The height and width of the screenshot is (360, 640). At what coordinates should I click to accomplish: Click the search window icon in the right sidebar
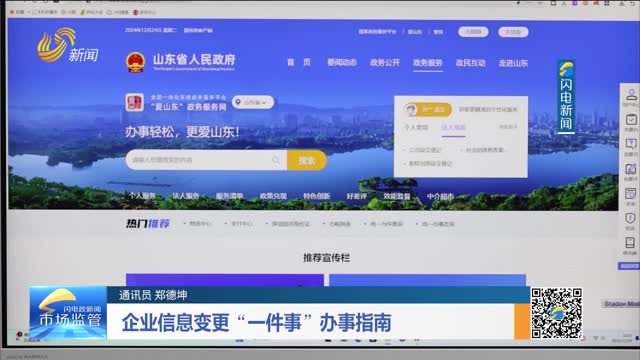point(631,193)
